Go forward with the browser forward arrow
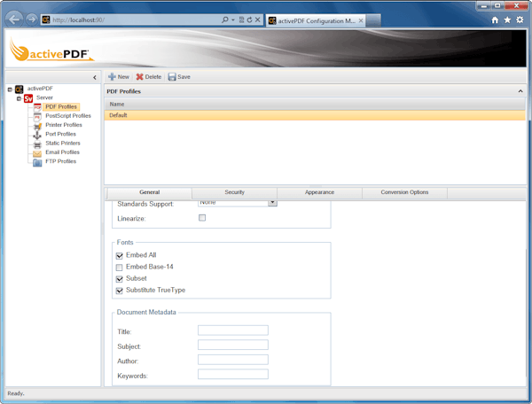 [32, 19]
